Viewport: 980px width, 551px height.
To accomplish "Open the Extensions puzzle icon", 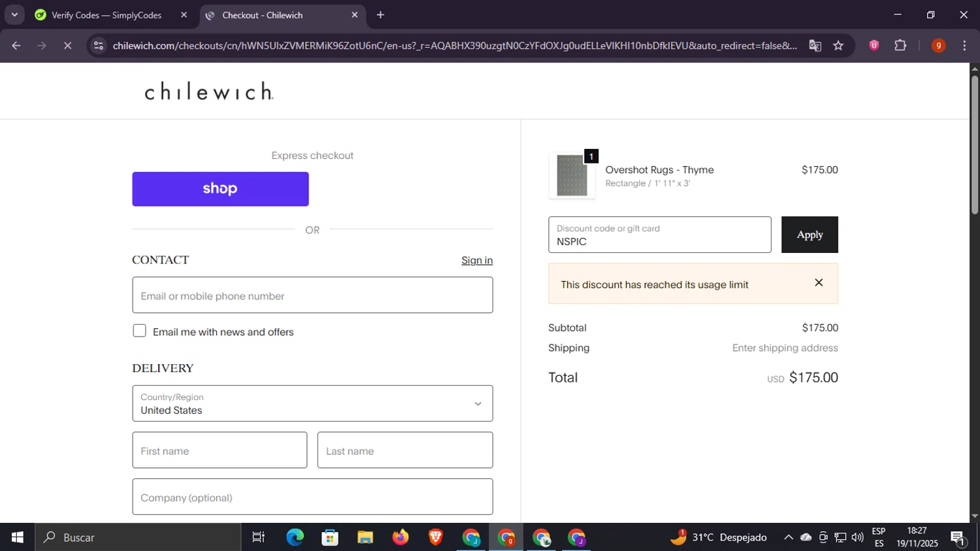I will (x=900, y=45).
